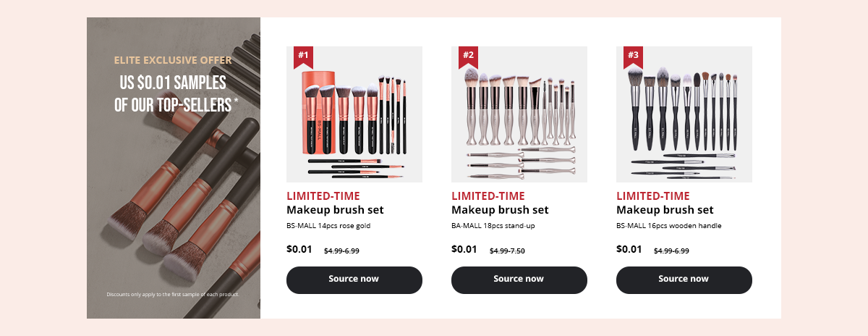Image resolution: width=868 pixels, height=336 pixels.
Task: Open the 18pcs stand-up brush set image
Action: coord(519,114)
